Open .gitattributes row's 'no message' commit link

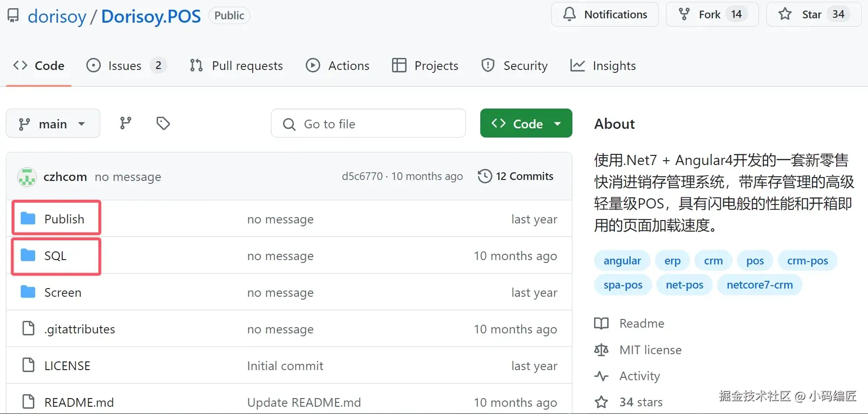pos(280,329)
